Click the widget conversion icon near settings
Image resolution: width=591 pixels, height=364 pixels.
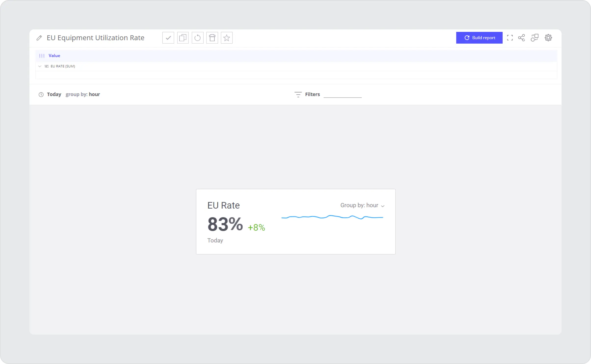(x=535, y=38)
